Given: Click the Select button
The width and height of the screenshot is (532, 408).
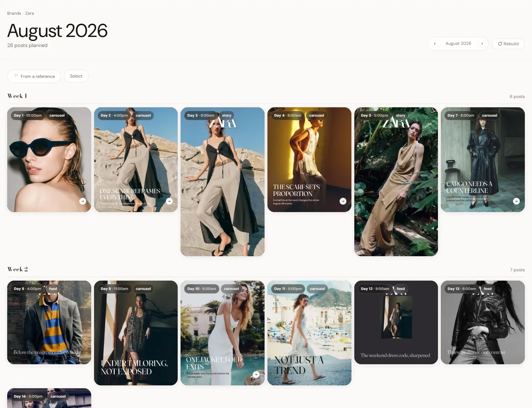Looking at the screenshot, I should click(76, 76).
